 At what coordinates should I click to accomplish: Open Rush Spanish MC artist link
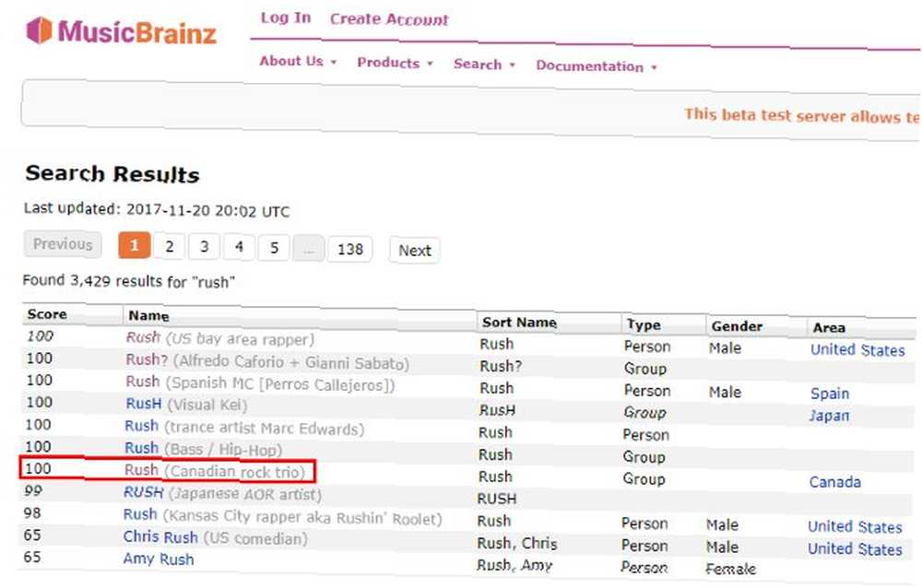[x=142, y=382]
